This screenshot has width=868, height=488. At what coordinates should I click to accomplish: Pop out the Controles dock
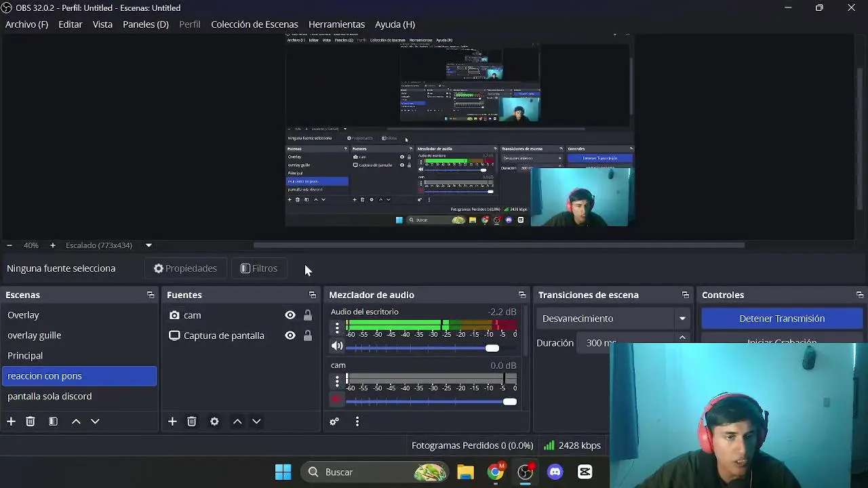[860, 295]
